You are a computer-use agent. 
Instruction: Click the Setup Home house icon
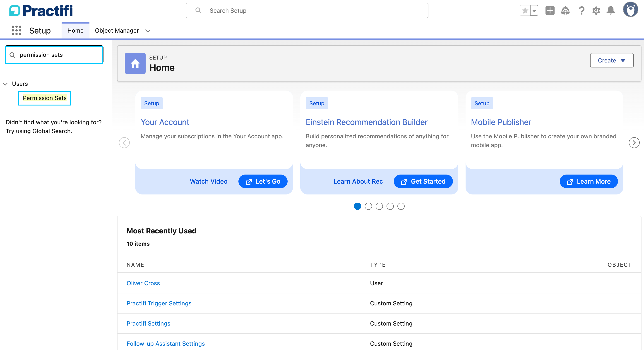point(135,63)
